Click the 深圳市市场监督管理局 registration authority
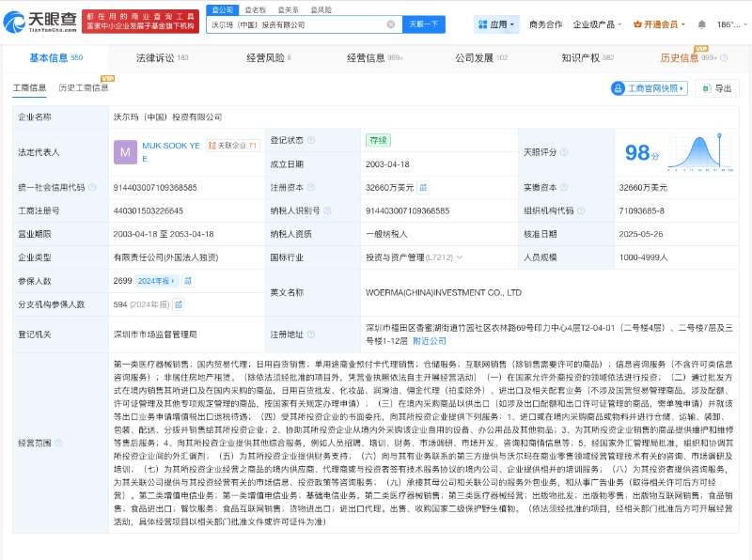Screen dimensions: 752x560 pos(155,334)
